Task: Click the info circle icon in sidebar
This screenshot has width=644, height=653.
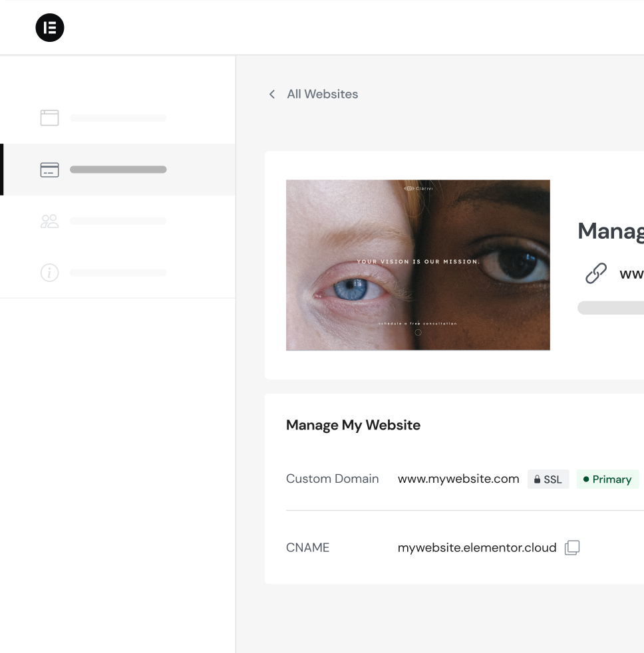Action: pyautogui.click(x=50, y=273)
